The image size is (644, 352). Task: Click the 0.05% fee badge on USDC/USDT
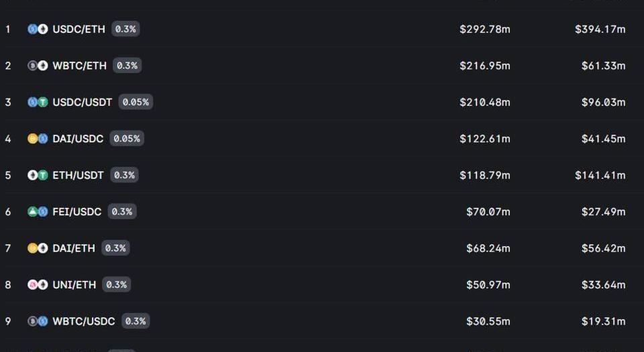click(136, 102)
